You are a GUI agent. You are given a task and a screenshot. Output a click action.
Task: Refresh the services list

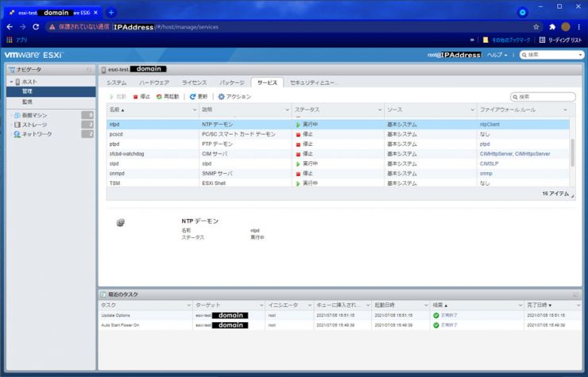coord(199,97)
